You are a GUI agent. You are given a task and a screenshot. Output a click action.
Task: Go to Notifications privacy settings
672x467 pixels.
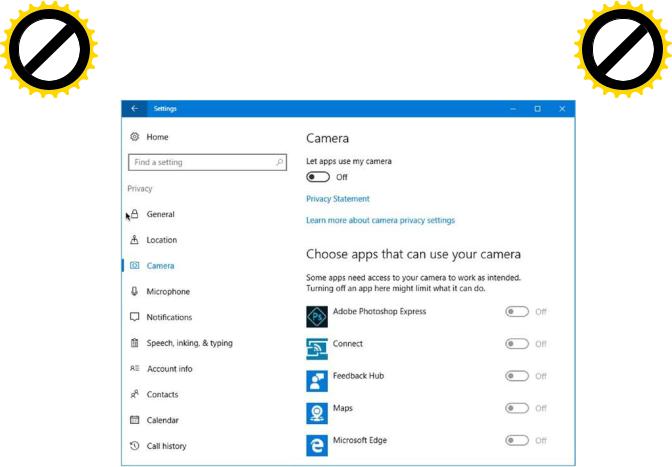coord(169,317)
